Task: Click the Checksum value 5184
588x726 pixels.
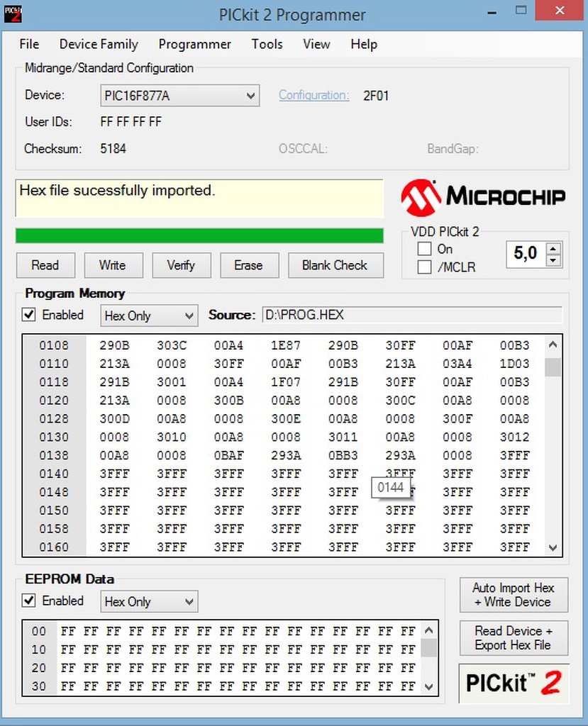Action: click(x=113, y=149)
